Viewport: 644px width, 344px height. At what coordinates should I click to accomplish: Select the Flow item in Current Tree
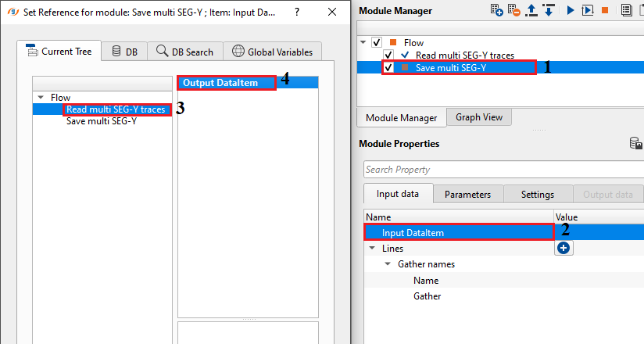click(60, 98)
